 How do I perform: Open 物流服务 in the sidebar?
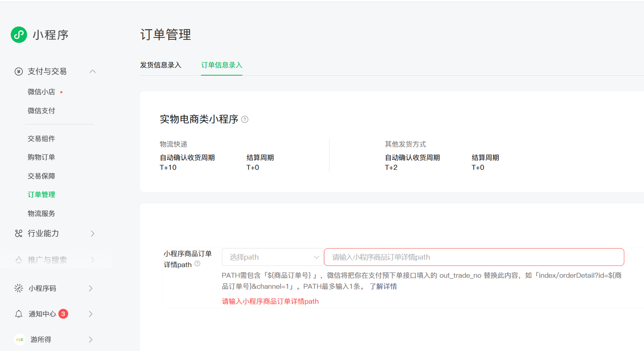click(41, 214)
